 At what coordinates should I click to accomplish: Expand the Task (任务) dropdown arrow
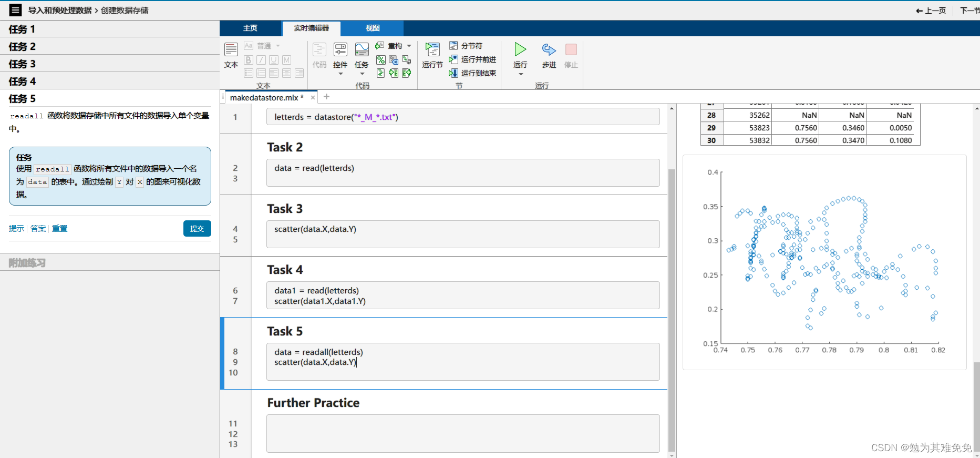[362, 74]
